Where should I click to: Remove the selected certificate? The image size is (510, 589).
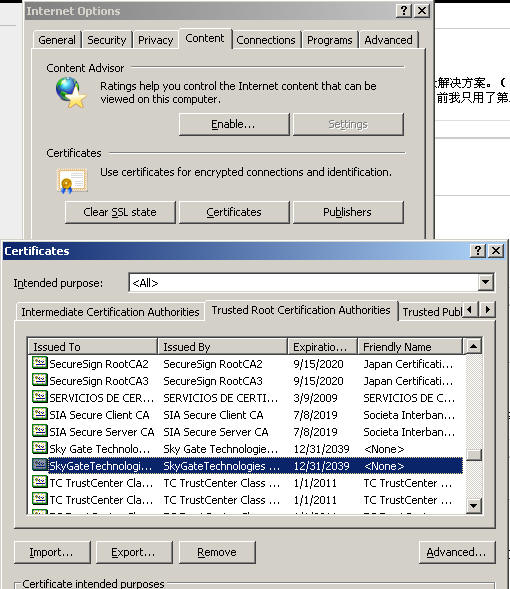pyautogui.click(x=217, y=552)
